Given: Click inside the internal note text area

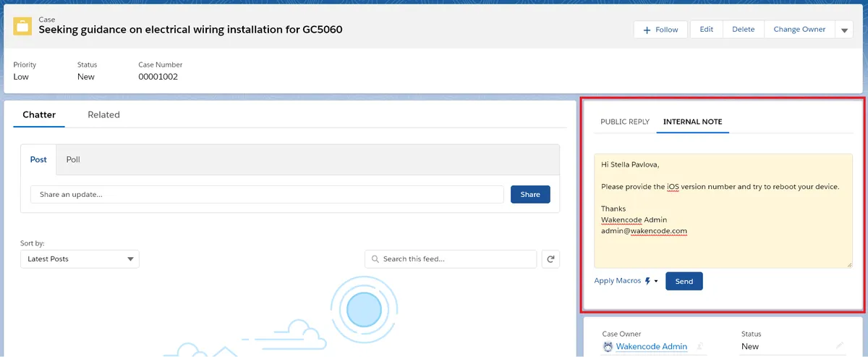Looking at the screenshot, I should [x=723, y=211].
